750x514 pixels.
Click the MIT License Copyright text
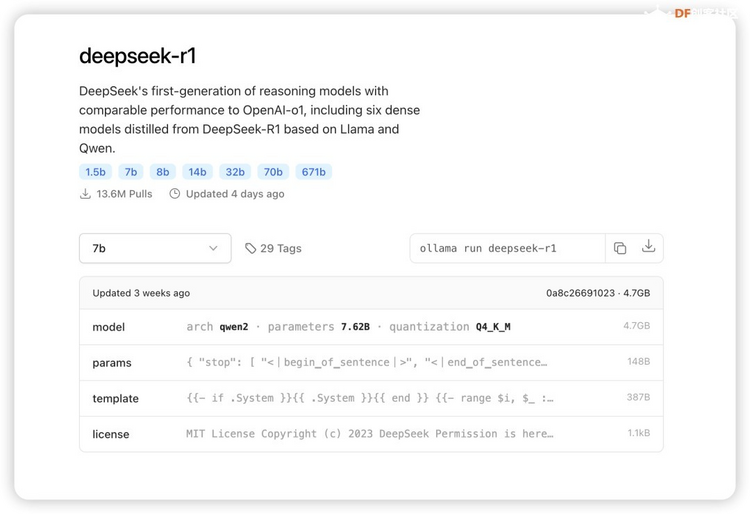coord(370,434)
